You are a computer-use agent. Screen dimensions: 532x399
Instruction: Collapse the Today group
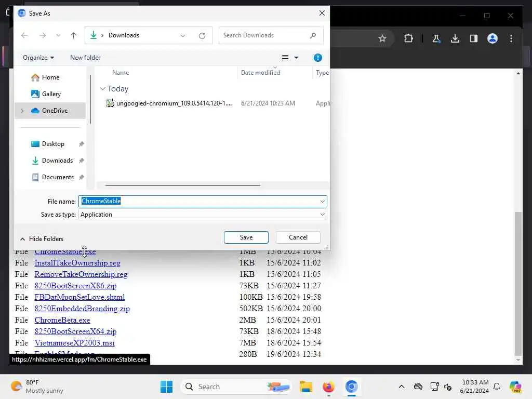[102, 88]
